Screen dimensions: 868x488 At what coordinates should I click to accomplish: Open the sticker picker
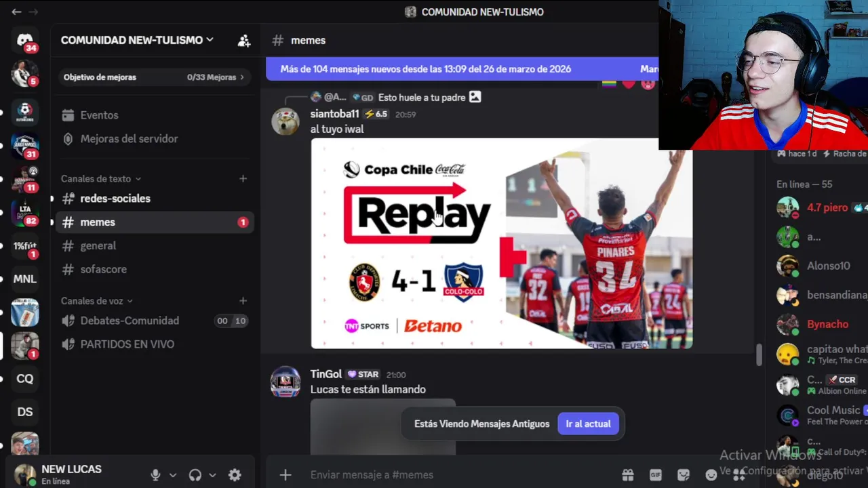click(684, 475)
